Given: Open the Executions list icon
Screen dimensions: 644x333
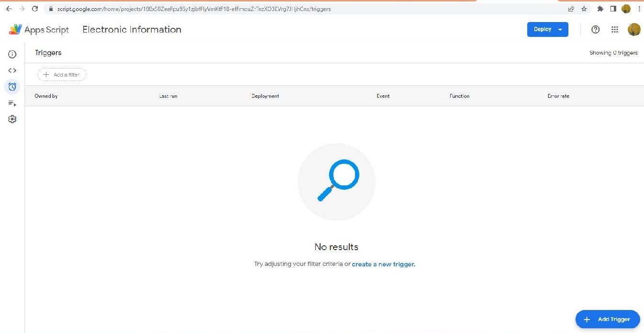Looking at the screenshot, I should pyautogui.click(x=12, y=103).
